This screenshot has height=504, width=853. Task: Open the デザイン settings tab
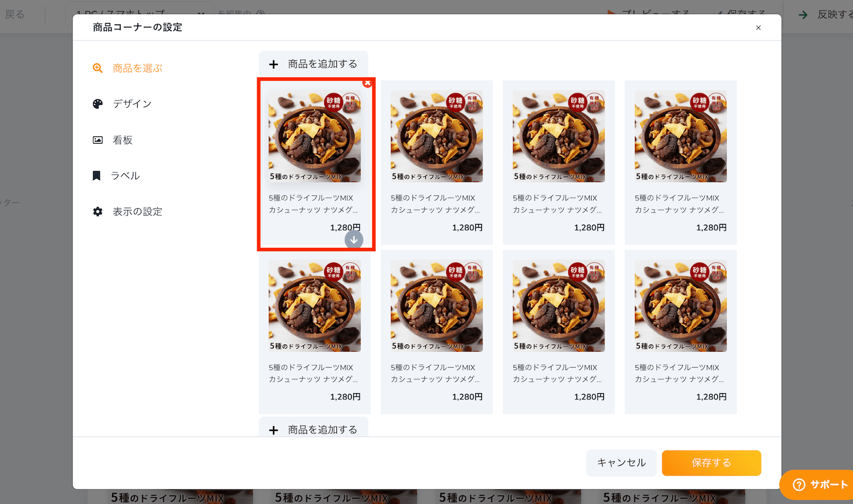[x=132, y=104]
